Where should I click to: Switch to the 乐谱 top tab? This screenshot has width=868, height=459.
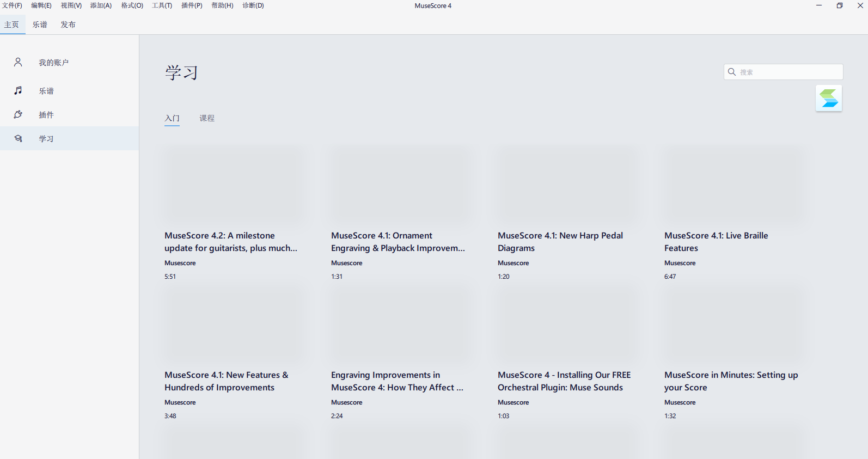40,25
